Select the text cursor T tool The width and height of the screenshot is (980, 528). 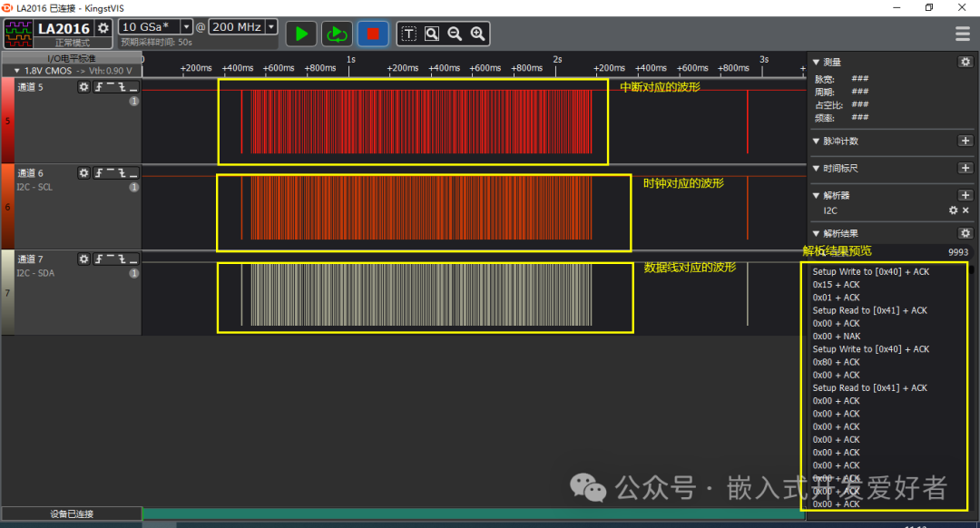point(408,34)
